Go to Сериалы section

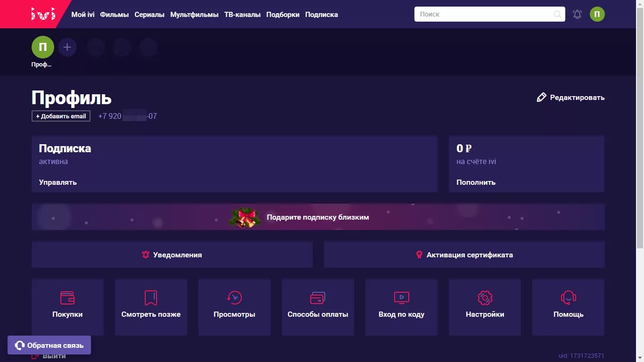click(149, 15)
